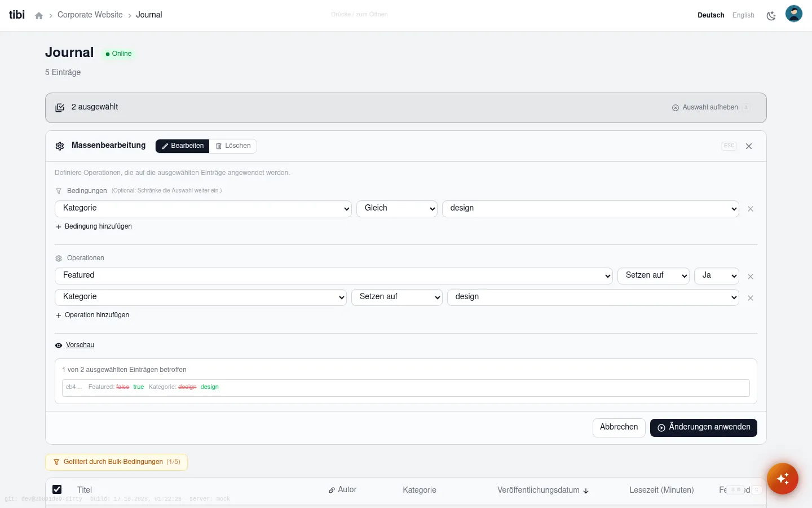Remove the Featured operation row

(x=751, y=277)
